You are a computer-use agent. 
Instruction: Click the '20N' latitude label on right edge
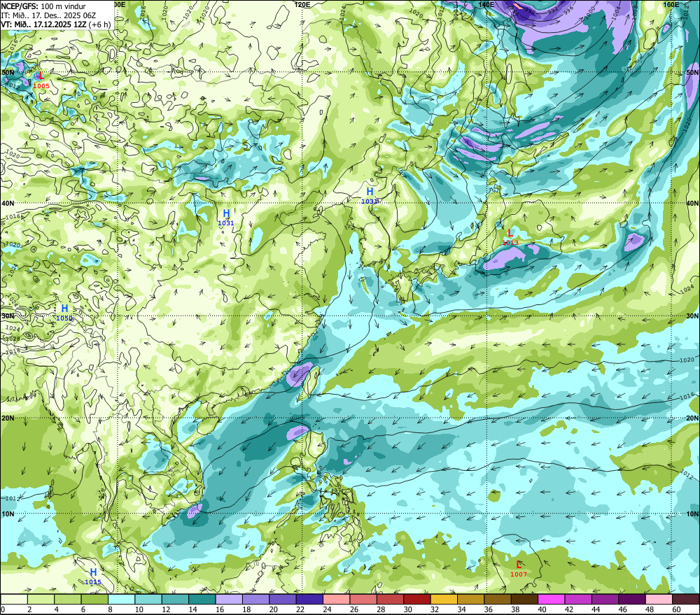click(x=692, y=418)
